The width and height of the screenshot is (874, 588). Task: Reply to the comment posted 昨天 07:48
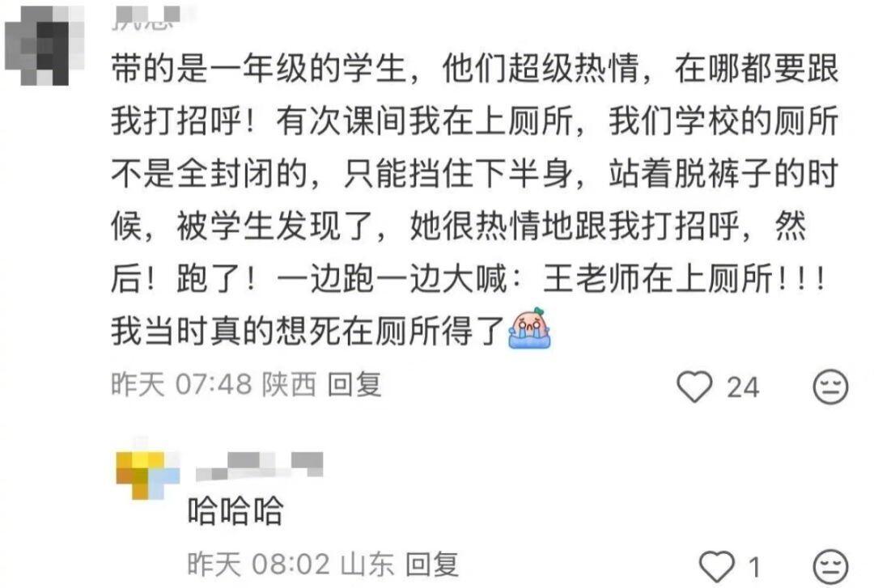point(354,384)
